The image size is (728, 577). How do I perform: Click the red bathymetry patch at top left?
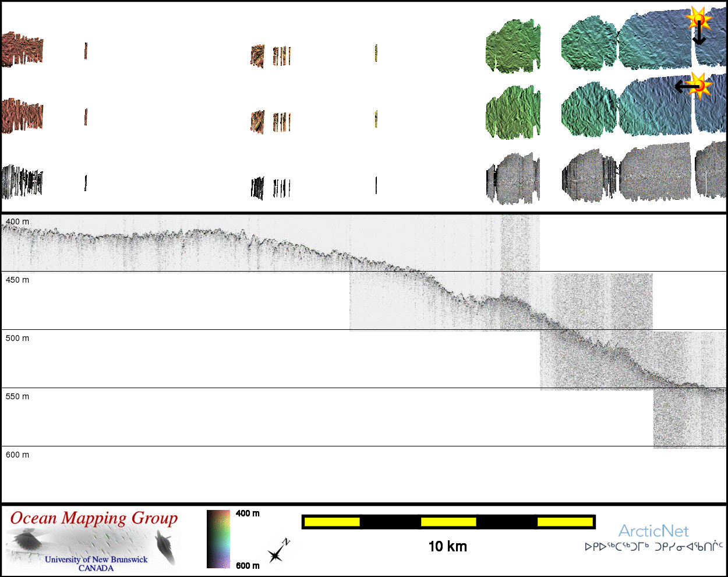[22, 50]
